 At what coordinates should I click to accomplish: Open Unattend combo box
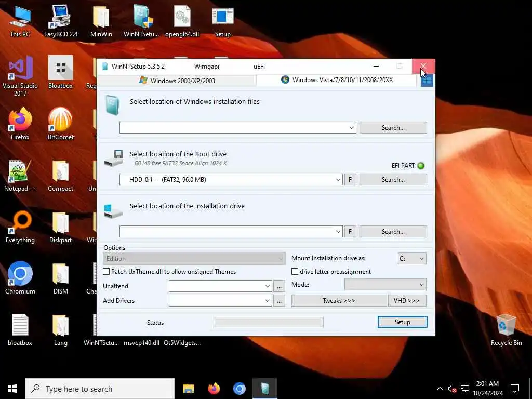coord(220,286)
